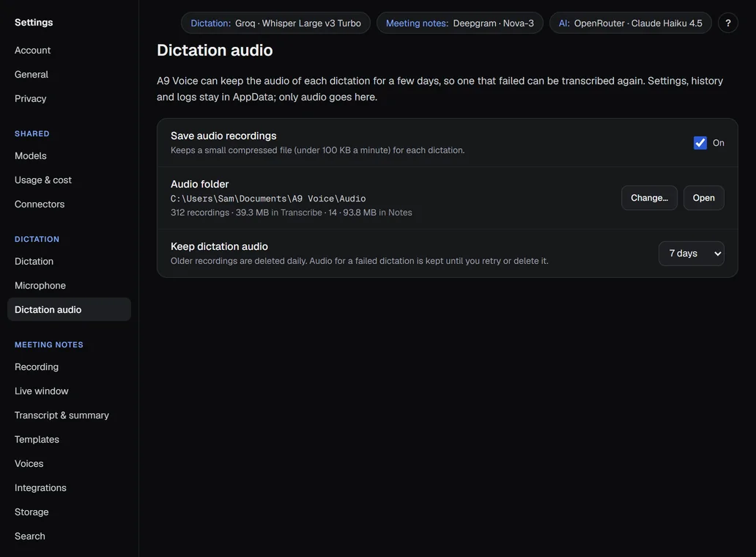Click the '312 recordings · 39.3 MB in Transcribe' text
Image resolution: width=756 pixels, height=557 pixels.
(246, 213)
